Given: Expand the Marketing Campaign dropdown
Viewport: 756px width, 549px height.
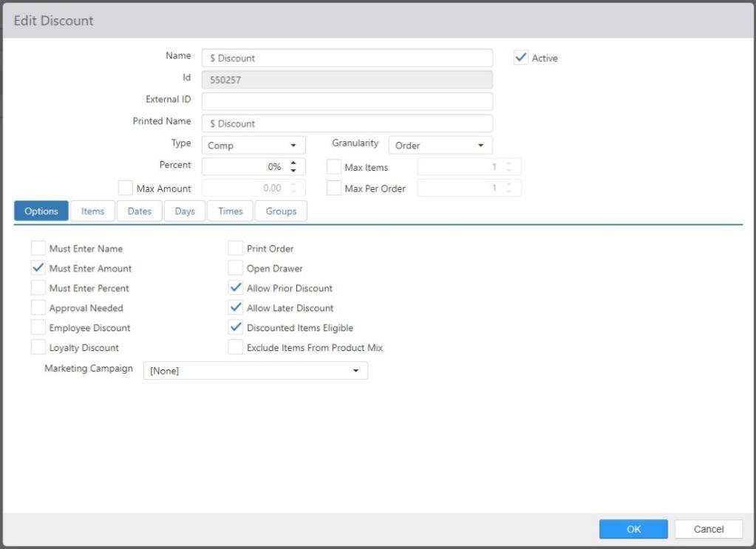Looking at the screenshot, I should (x=256, y=371).
